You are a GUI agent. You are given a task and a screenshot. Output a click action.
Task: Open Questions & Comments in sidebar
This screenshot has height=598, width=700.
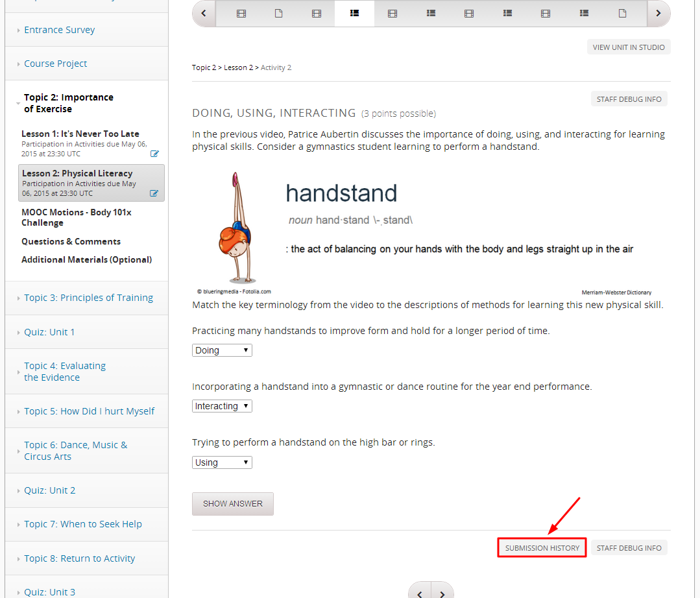click(71, 241)
